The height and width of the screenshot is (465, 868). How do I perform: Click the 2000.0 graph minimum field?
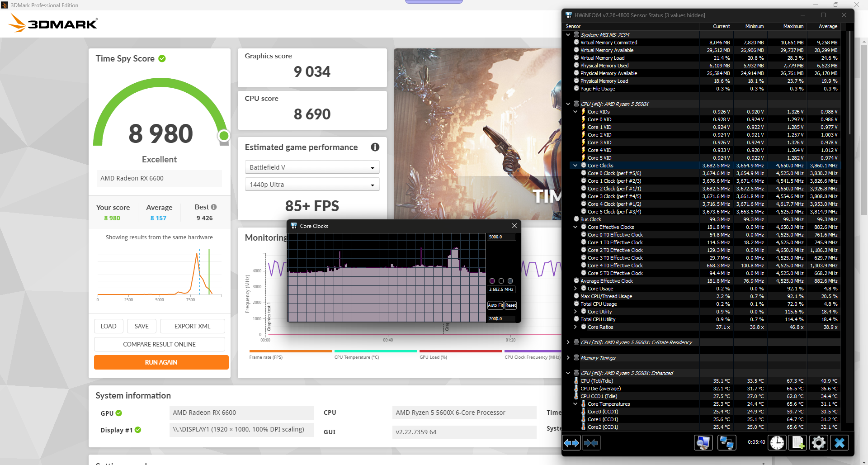click(502, 319)
